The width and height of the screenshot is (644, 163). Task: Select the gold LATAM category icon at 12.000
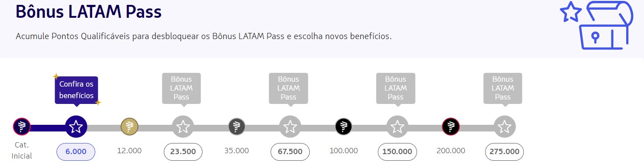[x=130, y=127]
